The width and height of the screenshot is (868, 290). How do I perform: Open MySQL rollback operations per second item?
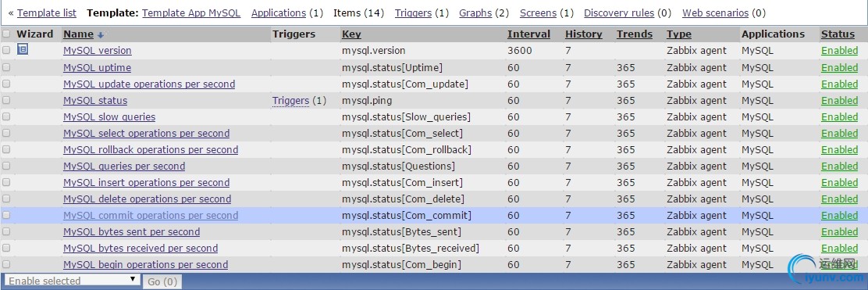(x=151, y=150)
